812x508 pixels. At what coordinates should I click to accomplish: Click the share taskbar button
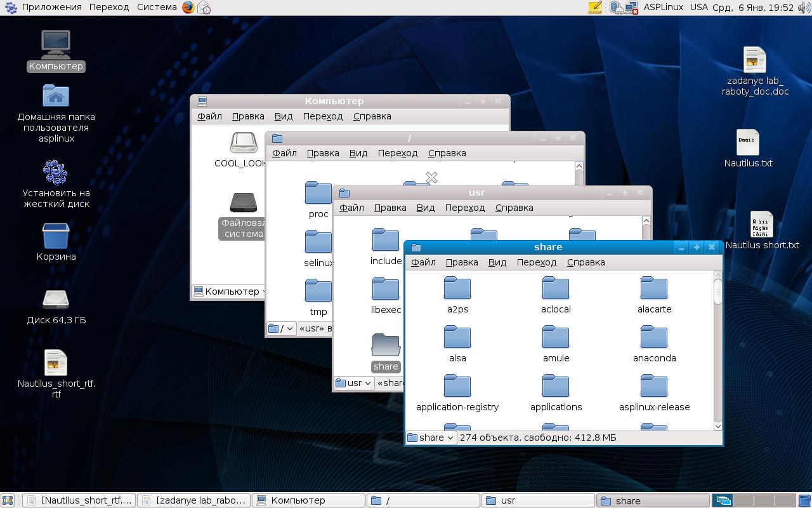click(653, 500)
